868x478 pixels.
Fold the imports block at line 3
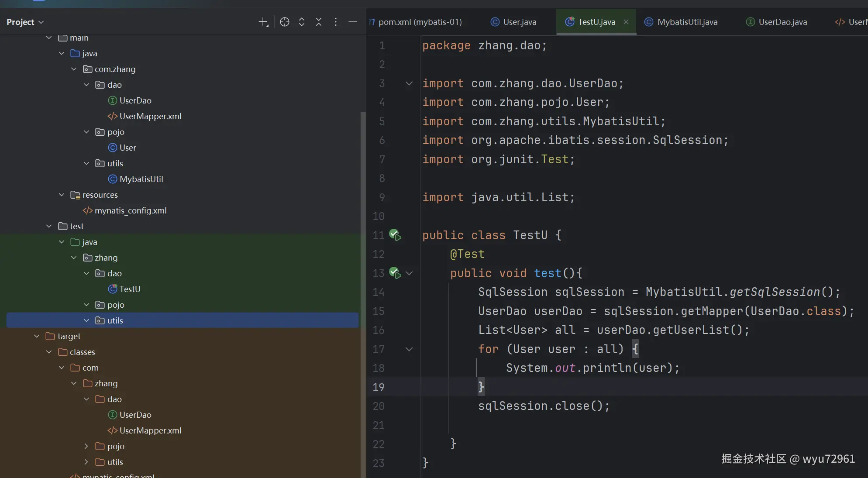coord(409,83)
